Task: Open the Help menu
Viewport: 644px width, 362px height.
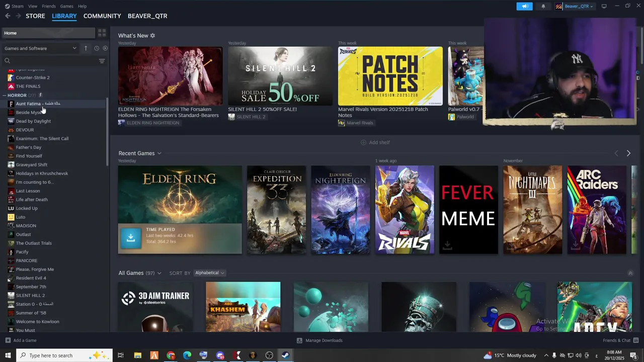Action: click(x=82, y=6)
